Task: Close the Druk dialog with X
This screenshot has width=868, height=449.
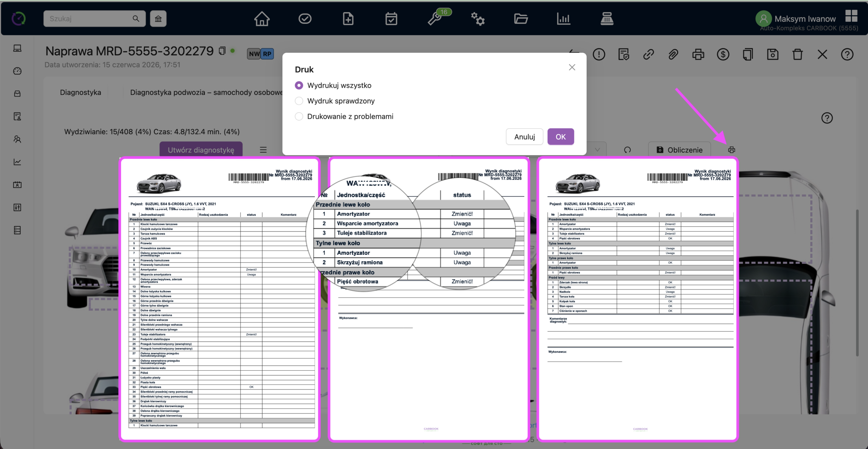Action: tap(572, 67)
